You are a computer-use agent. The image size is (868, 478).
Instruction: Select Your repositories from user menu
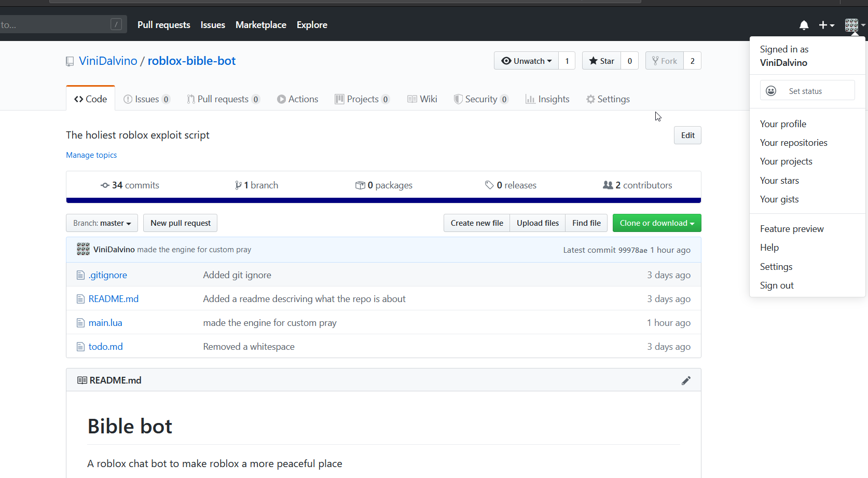pyautogui.click(x=807, y=143)
